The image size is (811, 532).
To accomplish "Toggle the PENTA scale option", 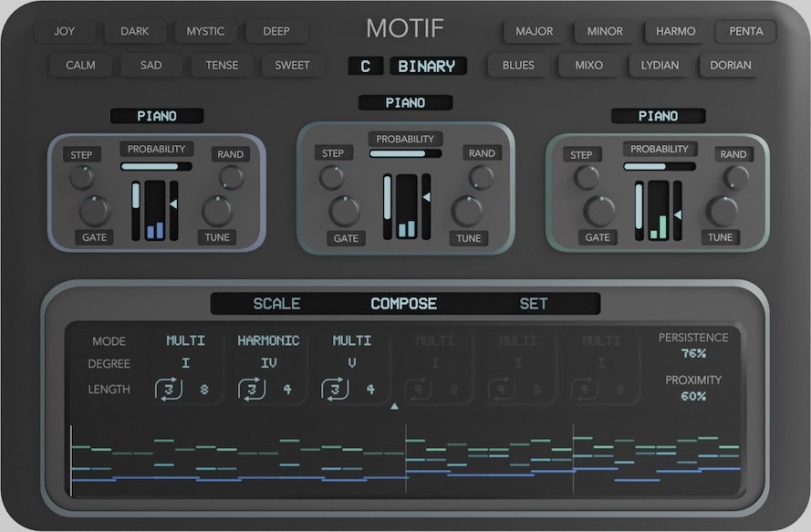I will click(746, 30).
